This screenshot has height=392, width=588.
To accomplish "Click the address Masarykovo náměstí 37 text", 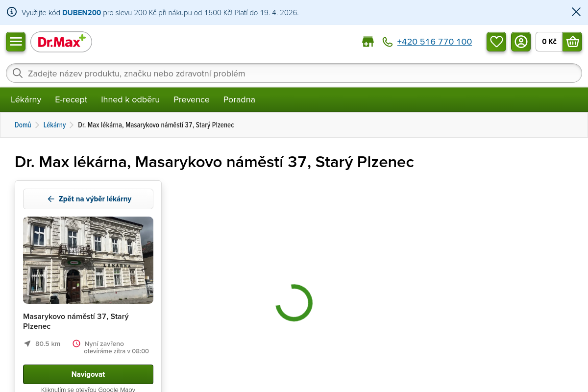I will [76, 321].
